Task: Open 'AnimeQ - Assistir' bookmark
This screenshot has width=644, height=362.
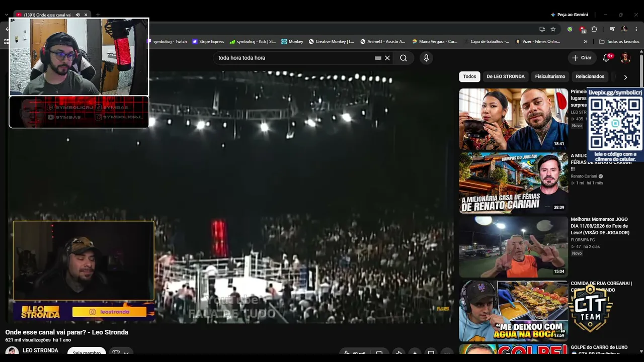Action: pyautogui.click(x=383, y=42)
